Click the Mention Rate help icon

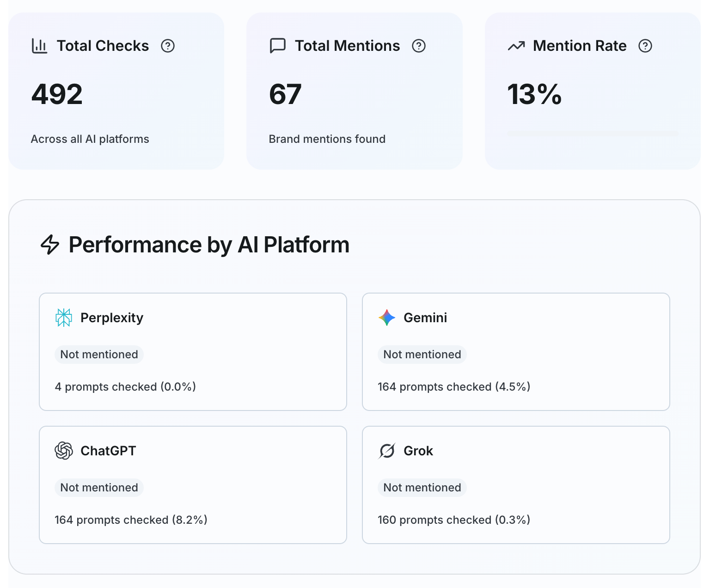tap(645, 46)
